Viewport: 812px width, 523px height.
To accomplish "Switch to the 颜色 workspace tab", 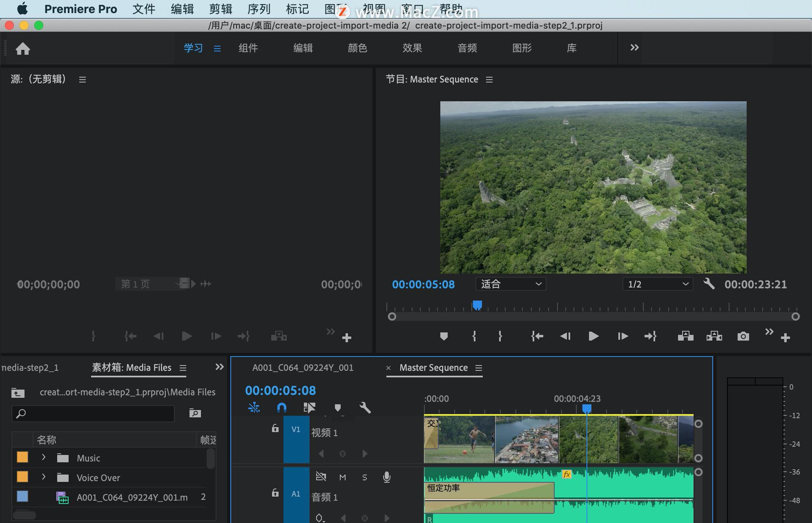I will click(x=357, y=48).
